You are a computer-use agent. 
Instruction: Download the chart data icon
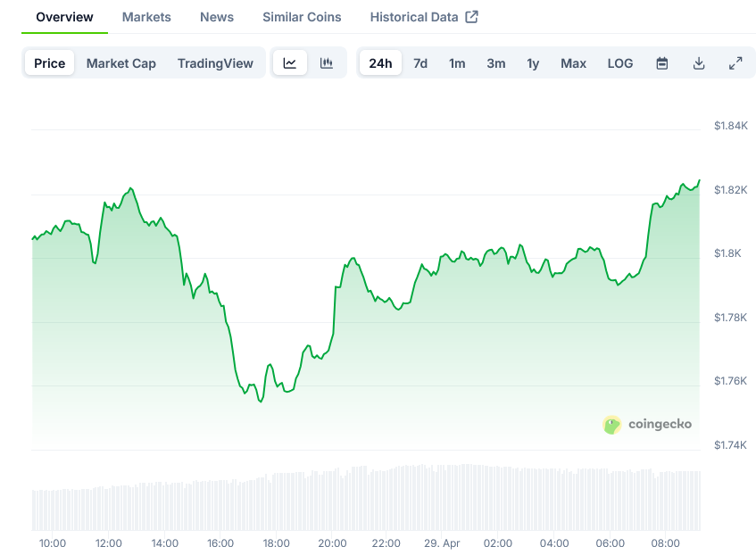point(699,63)
